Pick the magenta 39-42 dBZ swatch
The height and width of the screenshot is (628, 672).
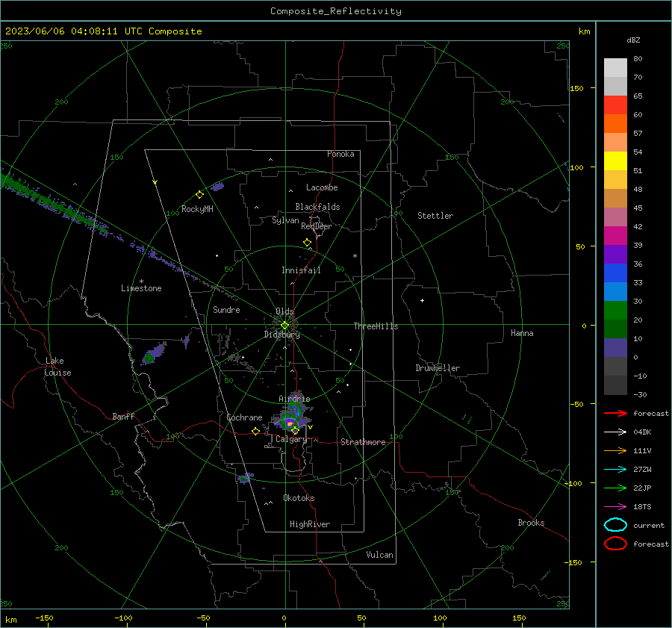click(x=615, y=236)
